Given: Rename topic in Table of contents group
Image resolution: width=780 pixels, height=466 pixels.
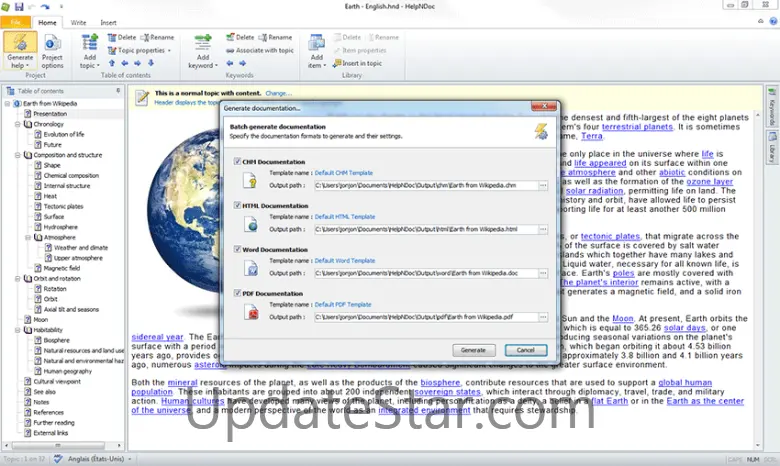Looking at the screenshot, I should click(158, 37).
